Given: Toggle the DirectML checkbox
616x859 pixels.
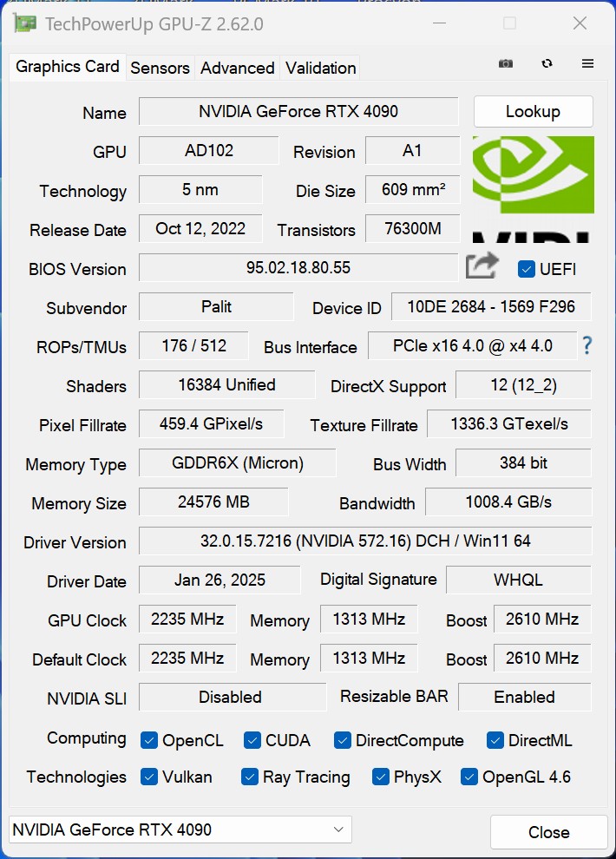Looking at the screenshot, I should tap(495, 740).
